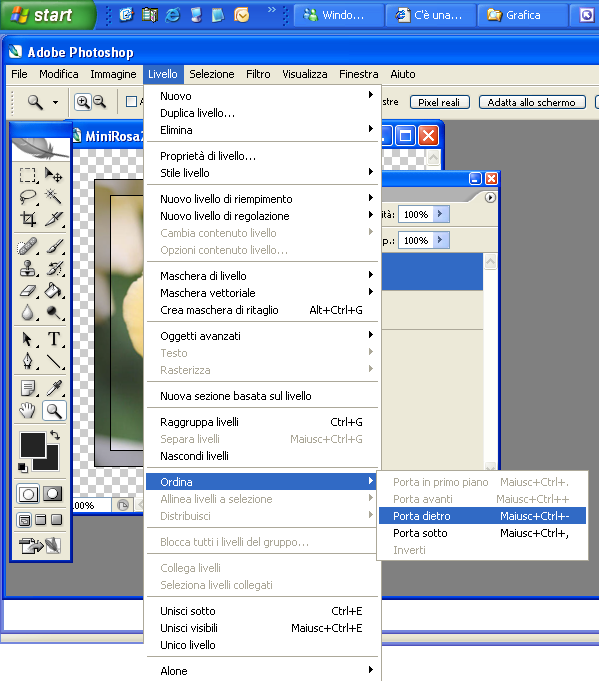The image size is (599, 681).
Task: Expand the Stile livello submenu
Action: (x=262, y=173)
